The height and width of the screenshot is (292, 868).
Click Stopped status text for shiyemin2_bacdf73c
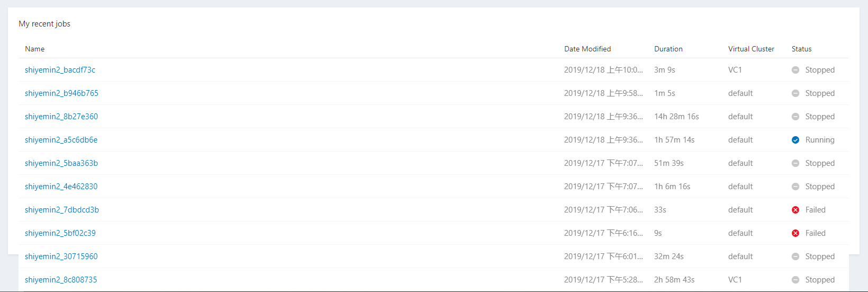(820, 70)
